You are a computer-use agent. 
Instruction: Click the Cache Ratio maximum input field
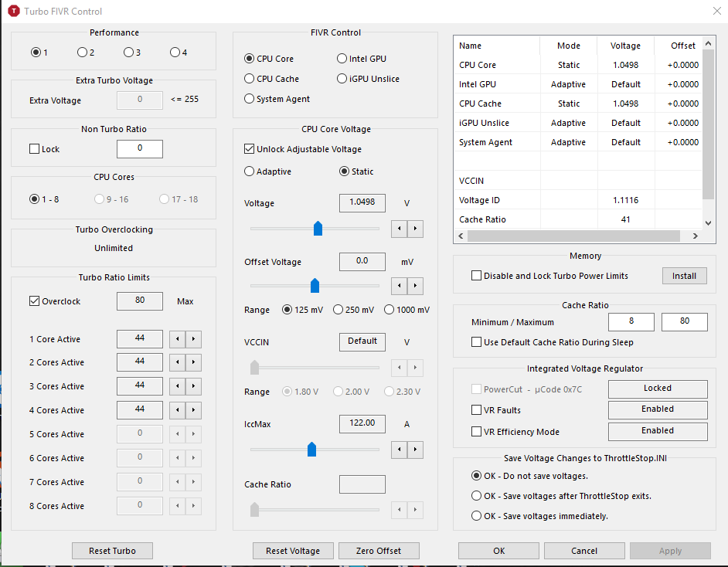[684, 322]
